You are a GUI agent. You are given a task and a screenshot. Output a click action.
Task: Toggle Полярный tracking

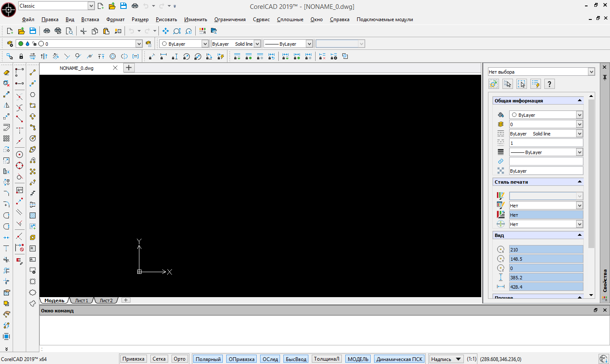[x=208, y=359]
